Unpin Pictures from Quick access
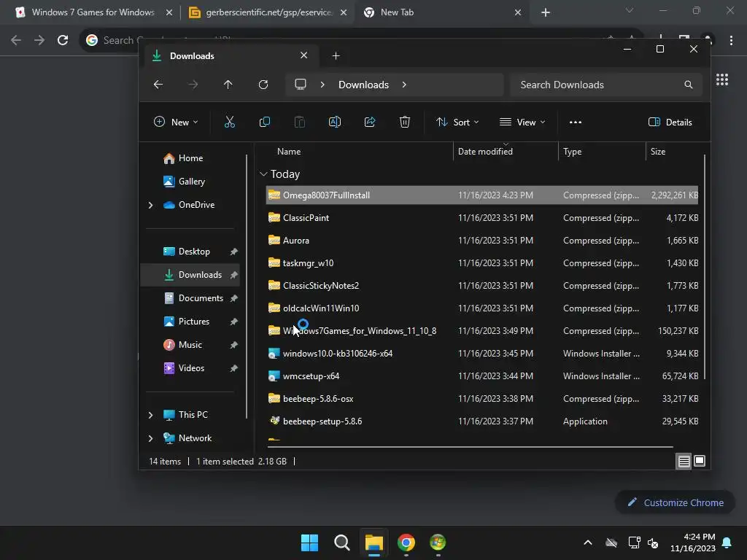Screen dimensions: 747x560 (x=233, y=322)
